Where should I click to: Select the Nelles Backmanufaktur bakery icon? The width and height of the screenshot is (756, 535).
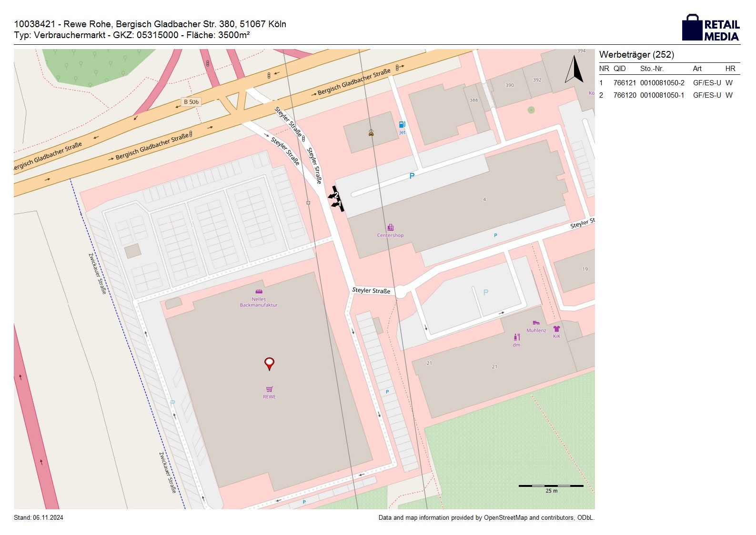tap(259, 292)
